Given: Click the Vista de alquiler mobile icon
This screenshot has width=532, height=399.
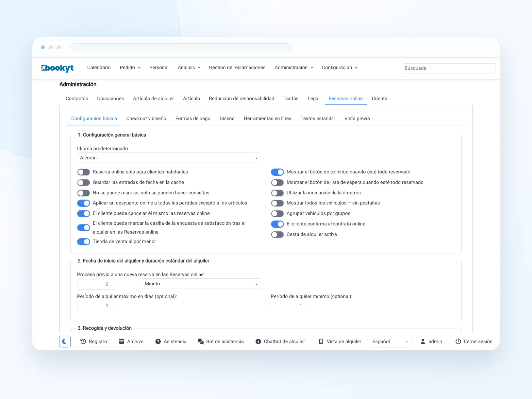Looking at the screenshot, I should point(321,341).
